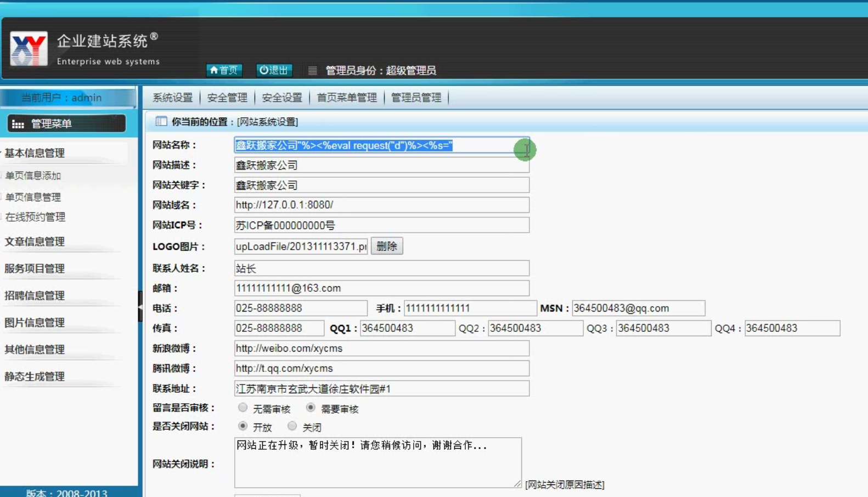Viewport: 868px width, 497px height.
Task: Select 关闭 website status radio
Action: [292, 426]
